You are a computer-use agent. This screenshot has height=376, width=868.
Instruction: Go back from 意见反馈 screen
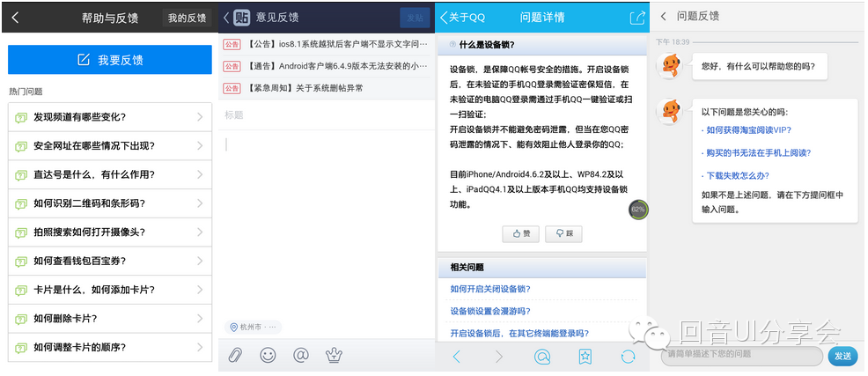[x=226, y=17]
